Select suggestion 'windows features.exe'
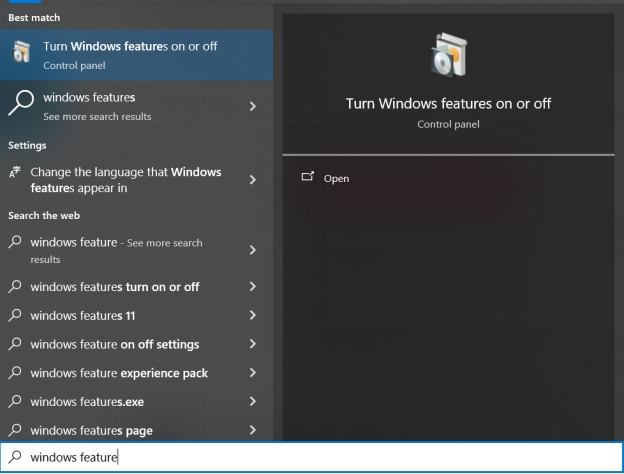 pyautogui.click(x=136, y=401)
